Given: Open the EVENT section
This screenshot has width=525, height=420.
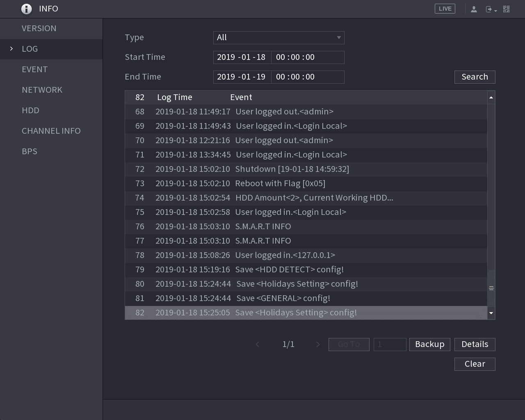Looking at the screenshot, I should 51,69.
